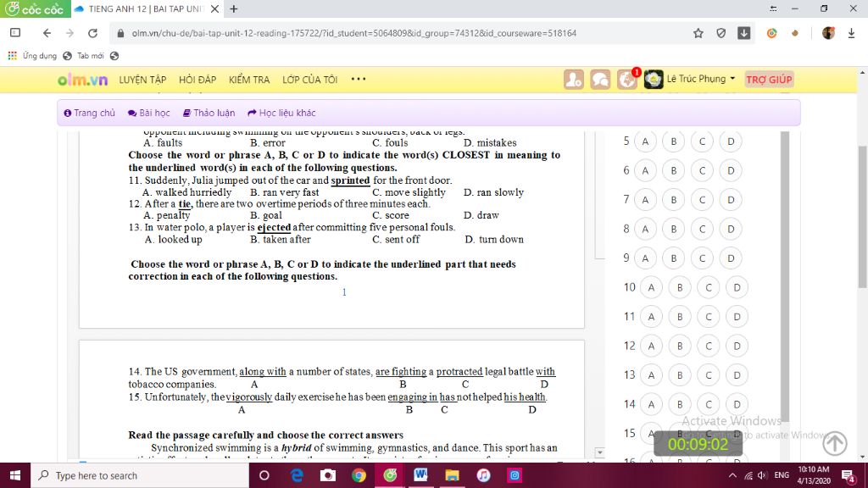This screenshot has height=488, width=868.
Task: Show hidden system tray icons
Action: coord(732,475)
